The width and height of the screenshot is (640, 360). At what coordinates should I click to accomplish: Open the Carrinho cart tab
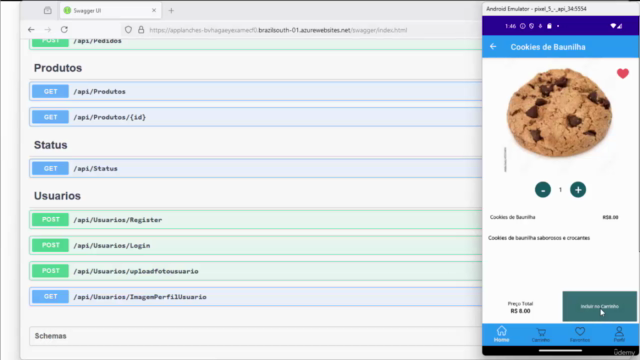coord(541,335)
